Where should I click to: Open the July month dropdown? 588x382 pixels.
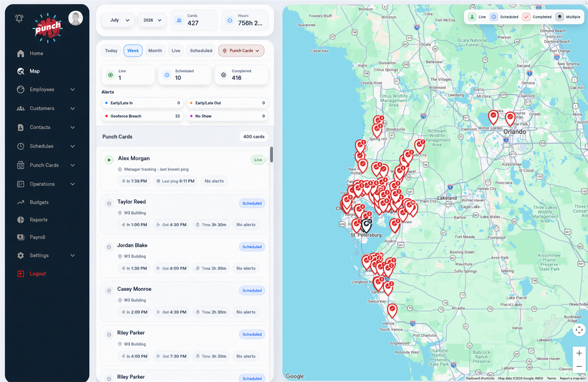click(118, 20)
